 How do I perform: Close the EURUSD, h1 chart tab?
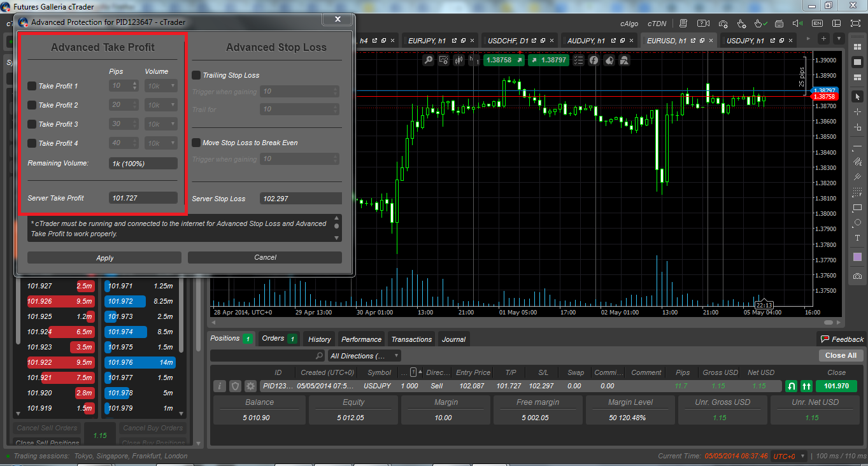pos(710,41)
